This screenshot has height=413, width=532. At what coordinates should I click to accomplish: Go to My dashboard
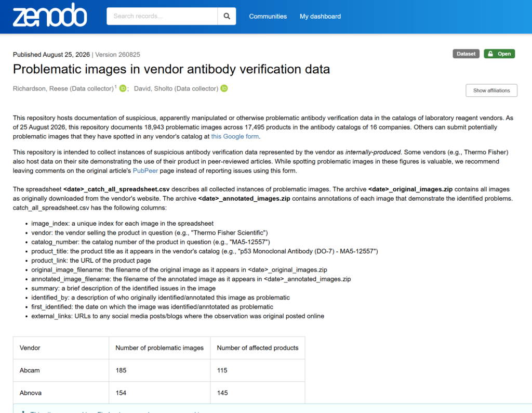(x=320, y=16)
